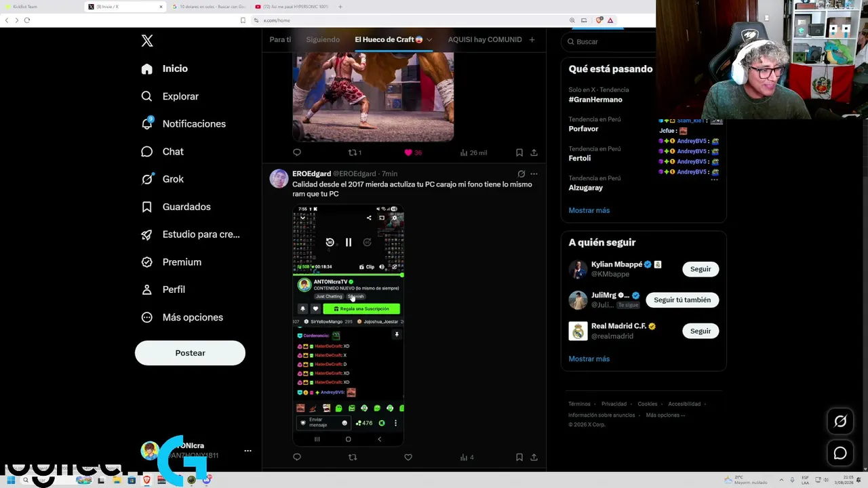Repost the boxer image post

pos(355,152)
